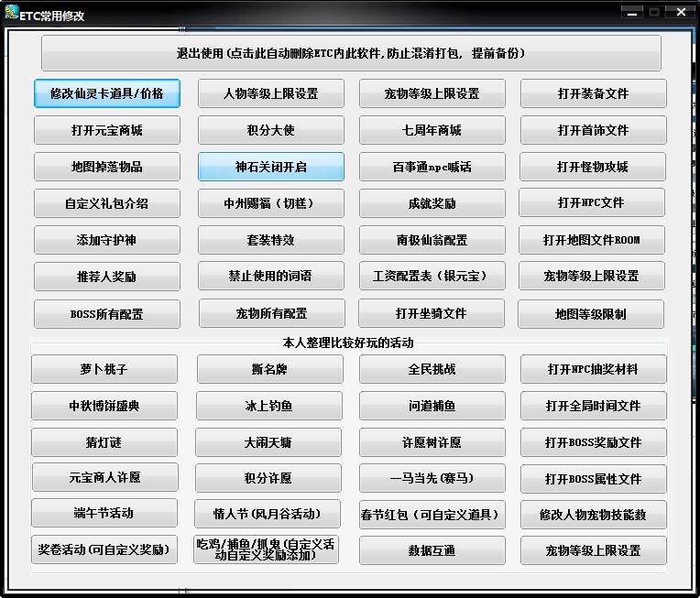Screen dimensions: 700x598
Task: Toggle 神石关闭开启 button
Action: pos(271,167)
